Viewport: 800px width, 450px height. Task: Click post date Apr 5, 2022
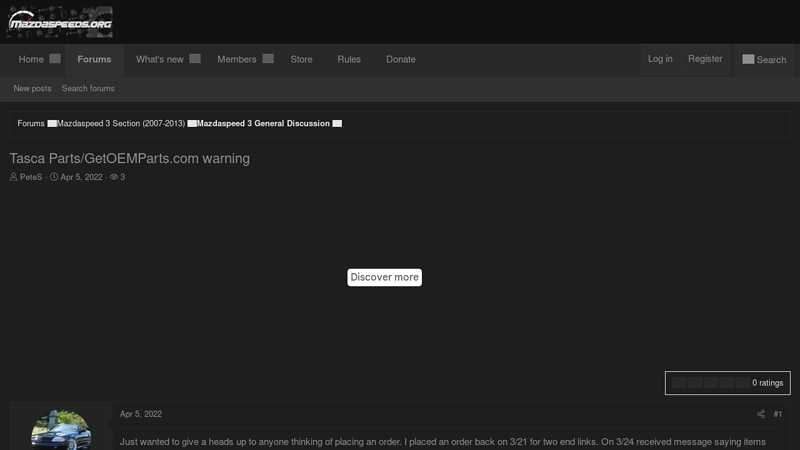141,414
